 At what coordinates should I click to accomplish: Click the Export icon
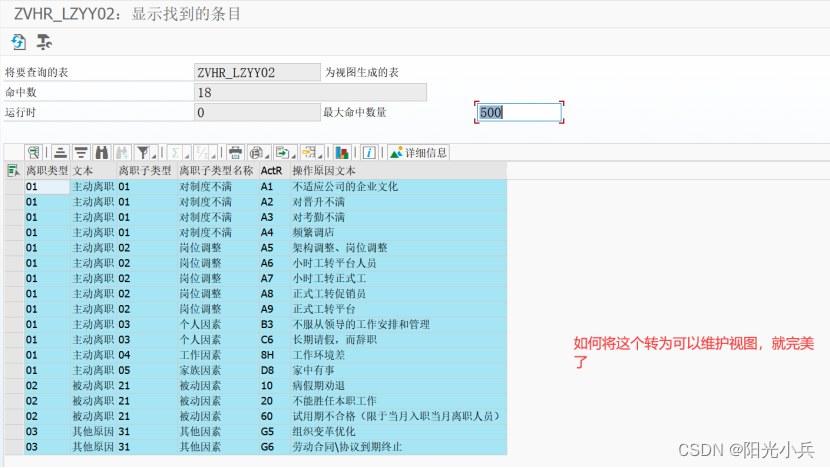[282, 153]
